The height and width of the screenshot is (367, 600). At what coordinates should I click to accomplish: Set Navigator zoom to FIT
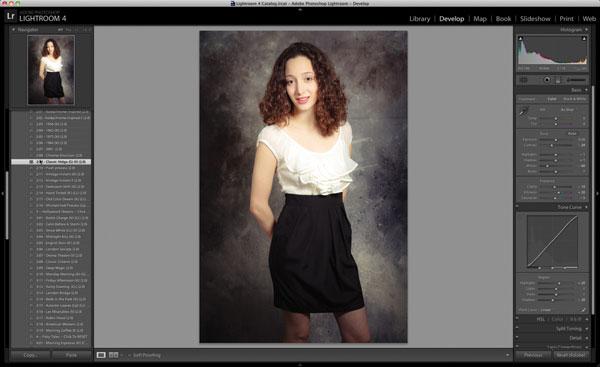pyautogui.click(x=60, y=29)
